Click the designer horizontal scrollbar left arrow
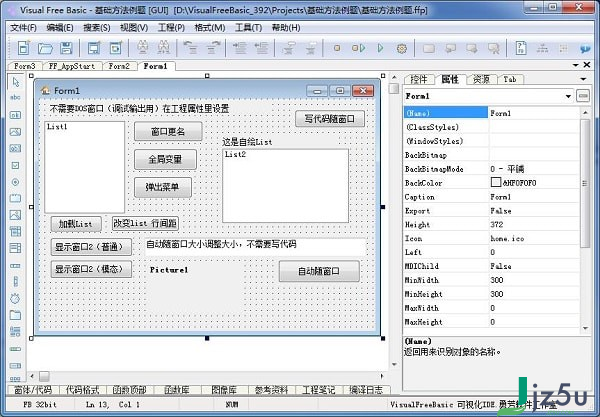Screen dimensions: 600x417 point(32,376)
